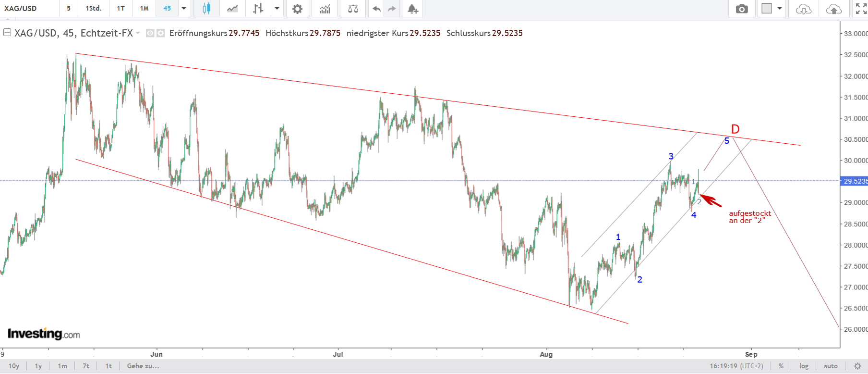Screen dimensions: 868x374
Task: Click the 'Jul' label on time axis
Action: click(x=338, y=354)
